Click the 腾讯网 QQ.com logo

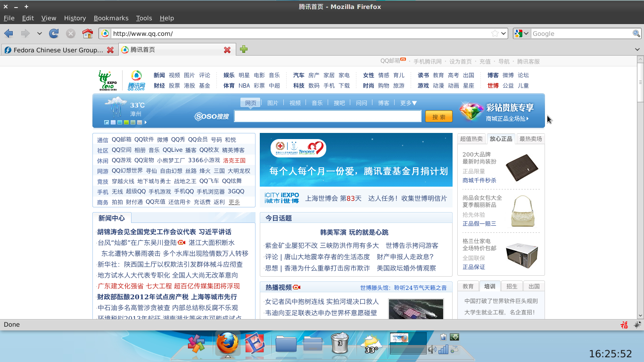click(136, 80)
